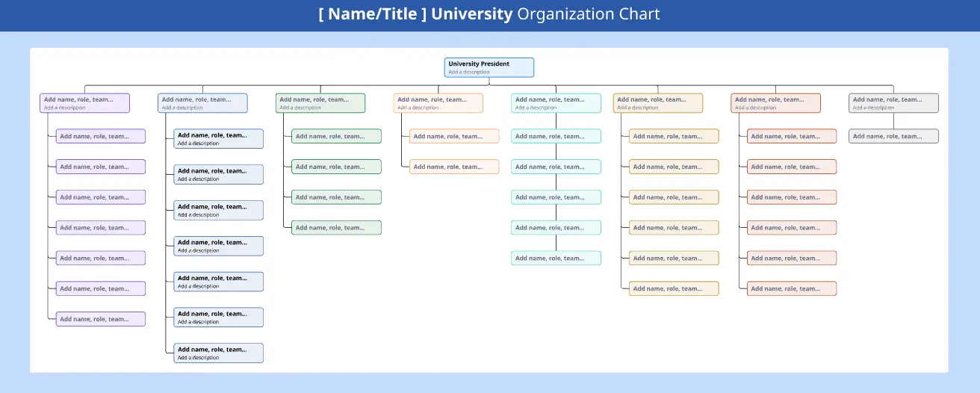Select the University President node
Image resolution: width=980 pixels, height=393 pixels.
tap(489, 65)
